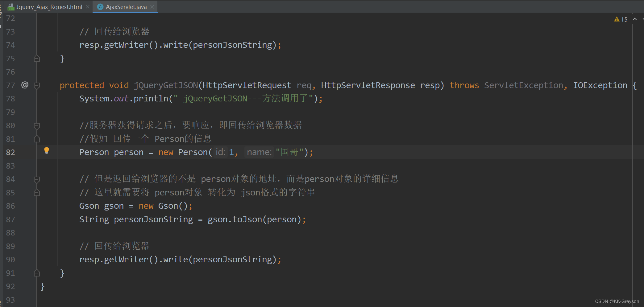Click the 'id:' parameter hint on line 82
Image resolution: width=644 pixels, height=307 pixels.
click(x=221, y=152)
